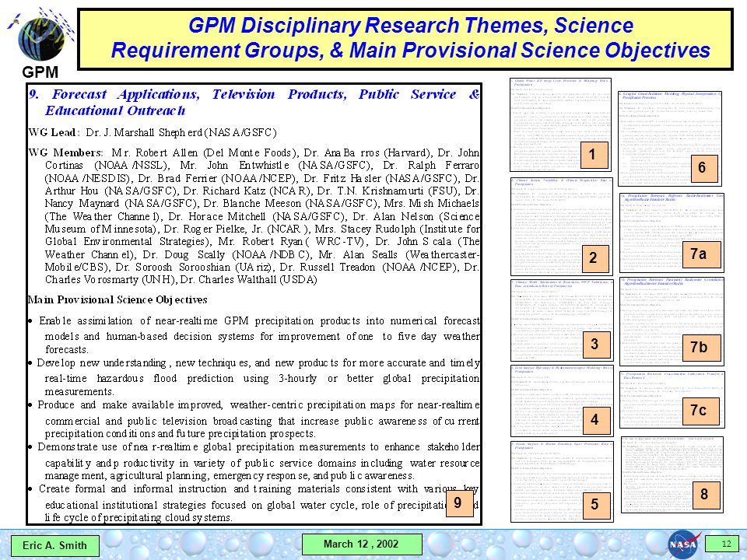The height and width of the screenshot is (560, 747).
Task: Click bullet 'Develop new understanding, new techniques'
Action: point(254,377)
